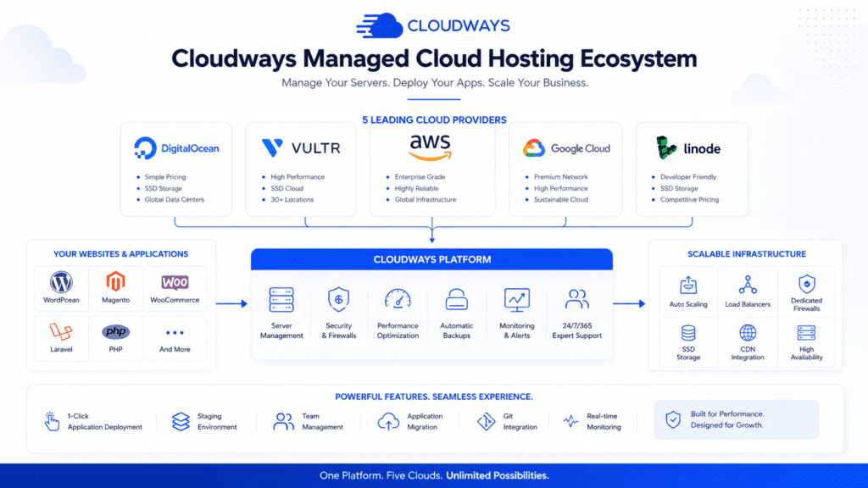868x488 pixels.
Task: Click the Server Management icon
Action: [281, 300]
